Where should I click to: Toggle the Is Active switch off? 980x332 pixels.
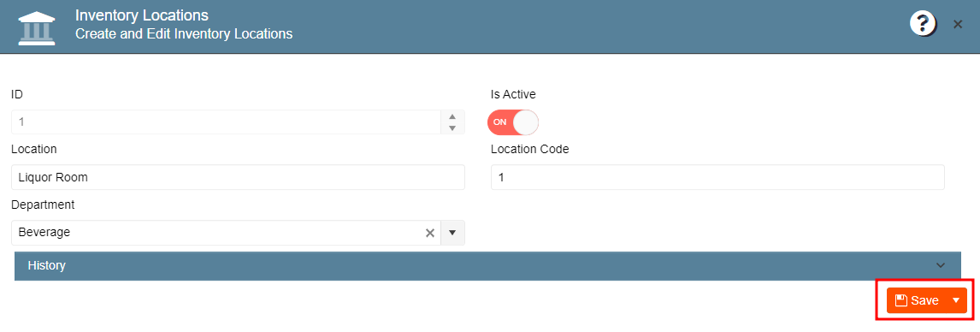coord(512,122)
